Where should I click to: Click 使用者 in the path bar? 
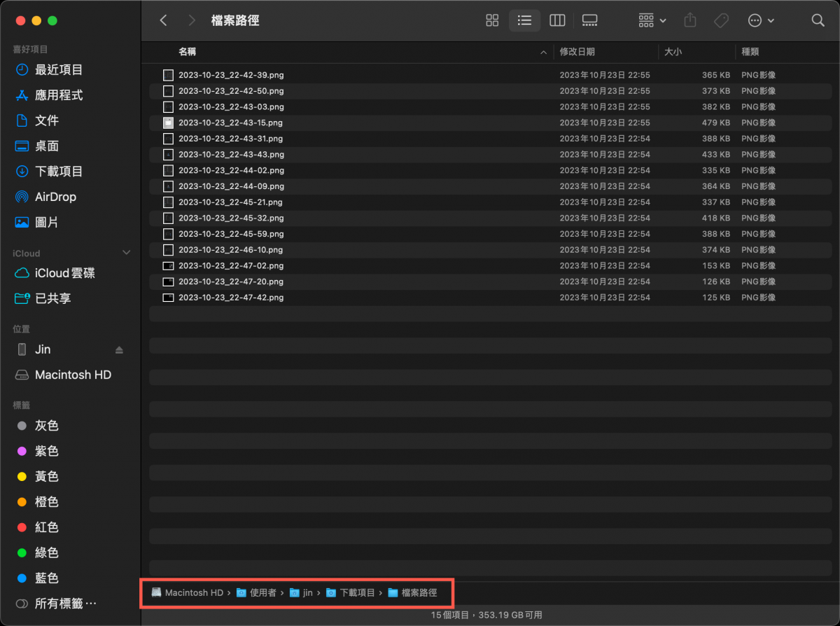pyautogui.click(x=256, y=592)
